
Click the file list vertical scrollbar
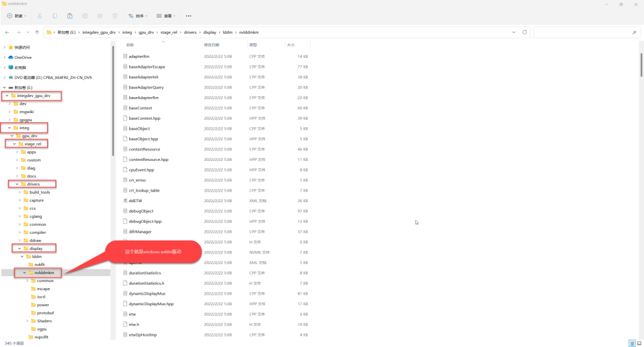tap(641, 64)
